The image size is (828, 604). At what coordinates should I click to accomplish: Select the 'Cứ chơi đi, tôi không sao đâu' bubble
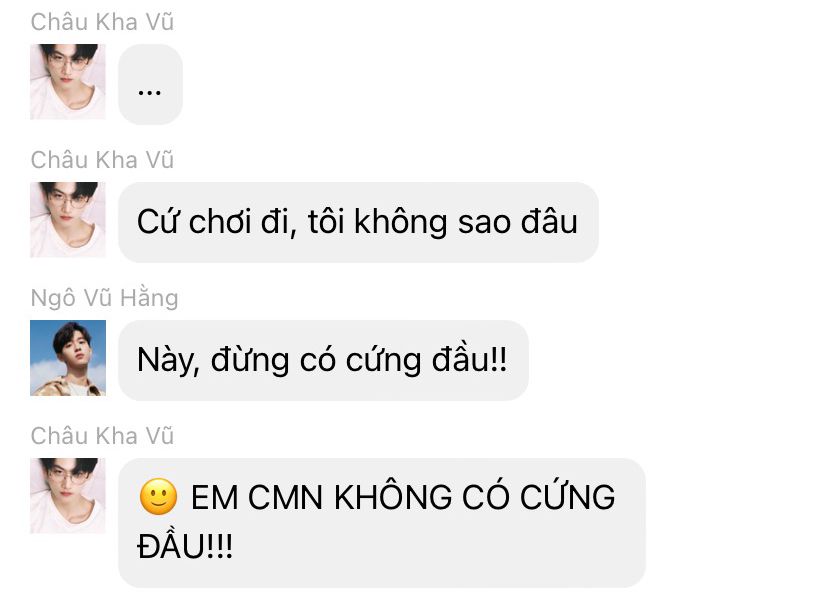pyautogui.click(x=358, y=222)
